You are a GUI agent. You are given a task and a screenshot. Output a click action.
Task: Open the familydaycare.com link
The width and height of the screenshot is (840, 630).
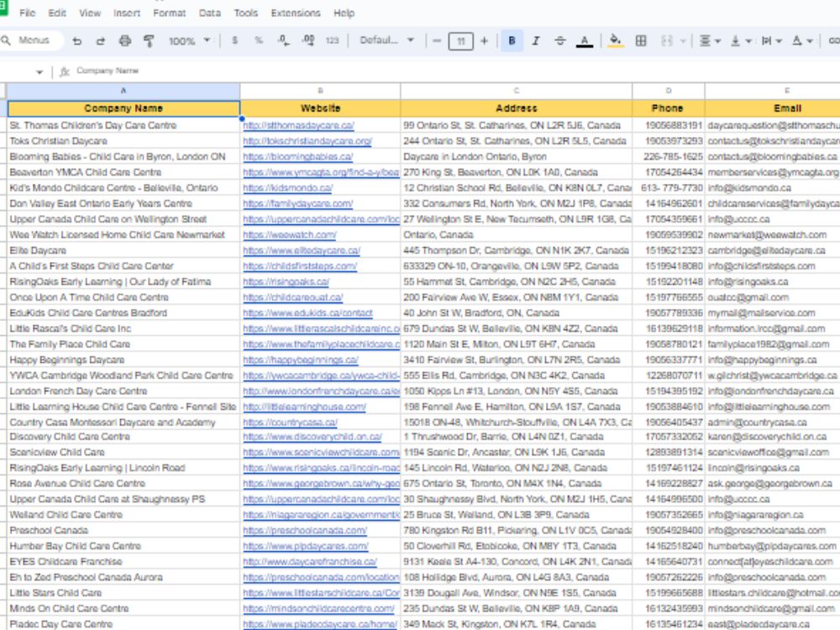click(x=298, y=203)
